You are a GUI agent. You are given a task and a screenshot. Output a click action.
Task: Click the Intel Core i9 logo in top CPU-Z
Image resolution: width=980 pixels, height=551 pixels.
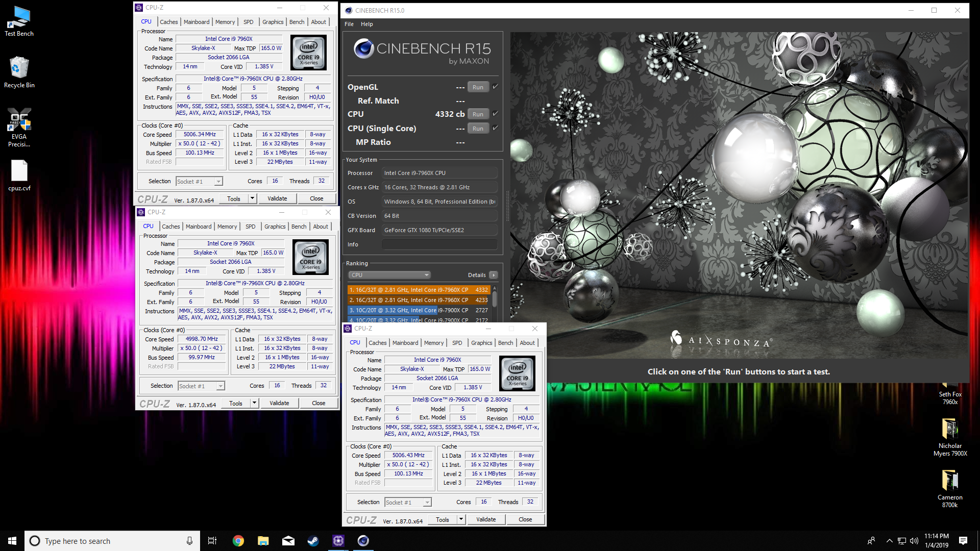pos(308,53)
